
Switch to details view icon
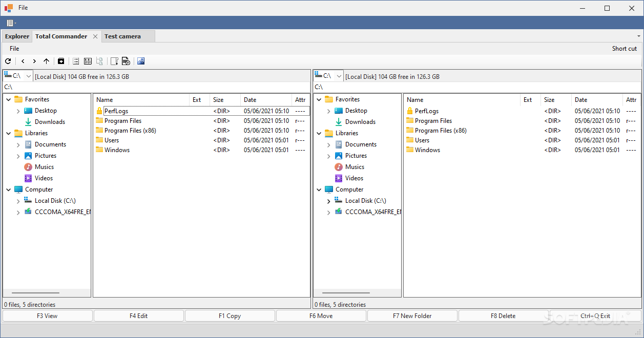(x=88, y=61)
